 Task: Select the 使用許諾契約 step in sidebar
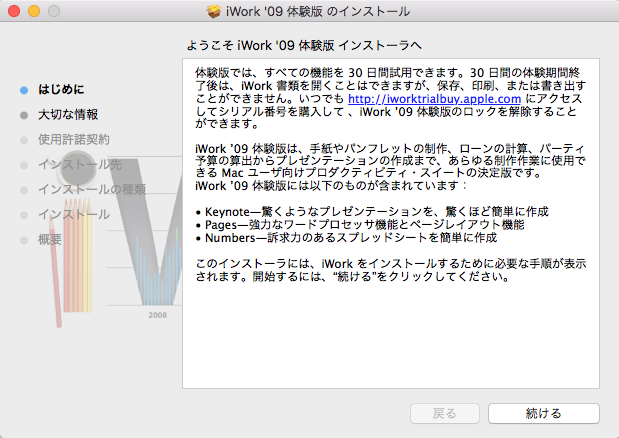73,139
